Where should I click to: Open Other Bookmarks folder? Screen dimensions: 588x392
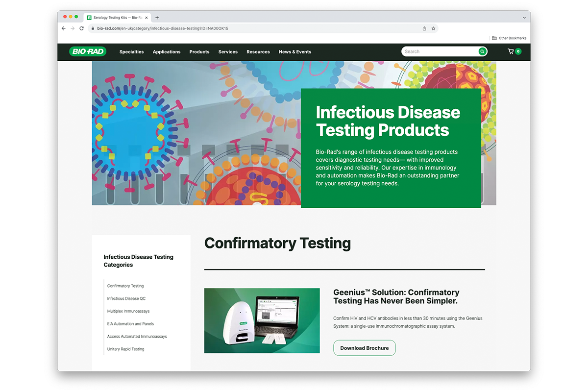pos(509,38)
